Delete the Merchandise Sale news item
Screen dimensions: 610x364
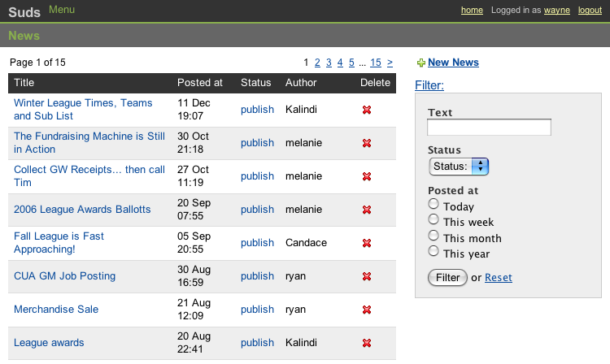(367, 310)
